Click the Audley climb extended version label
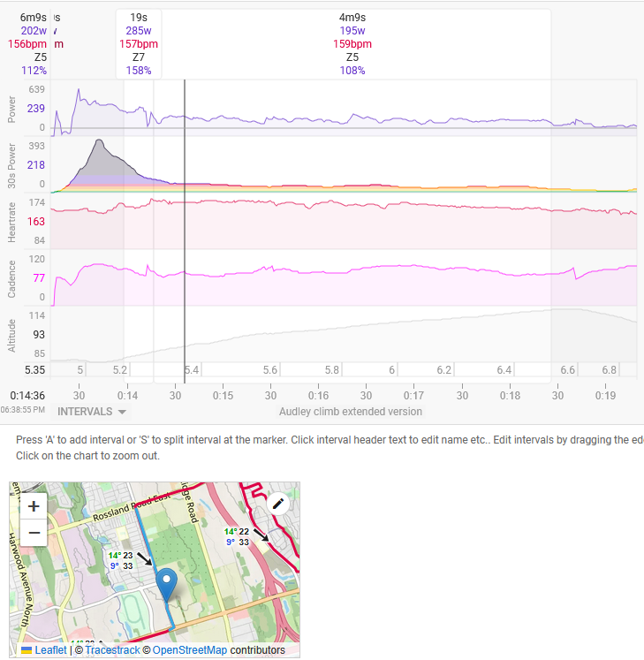Viewport: 644px width, 660px height. click(x=350, y=412)
